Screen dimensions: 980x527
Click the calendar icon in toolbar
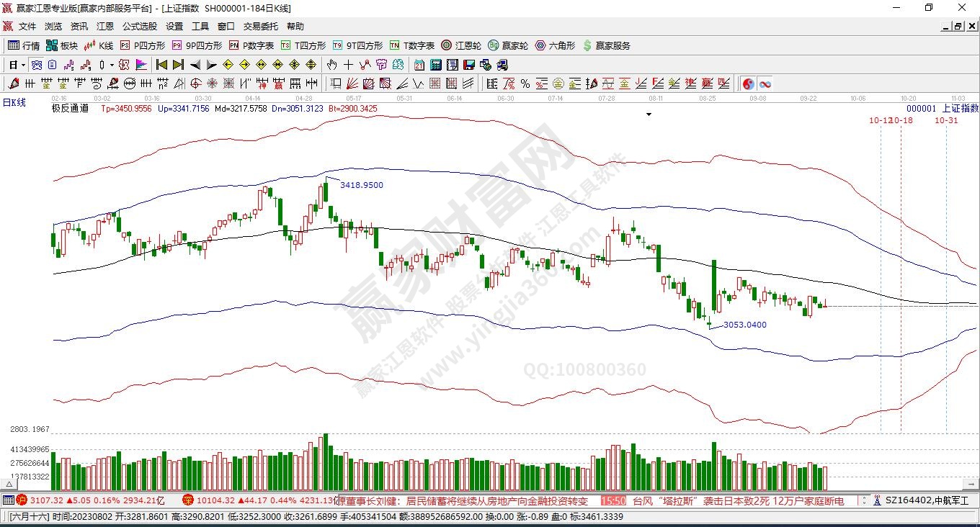click(x=419, y=65)
